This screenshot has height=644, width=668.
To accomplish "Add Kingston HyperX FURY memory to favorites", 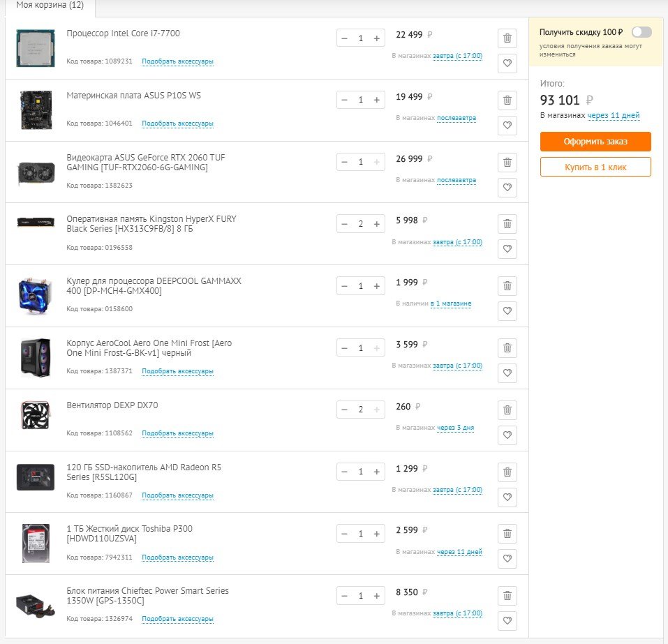I will click(x=507, y=249).
